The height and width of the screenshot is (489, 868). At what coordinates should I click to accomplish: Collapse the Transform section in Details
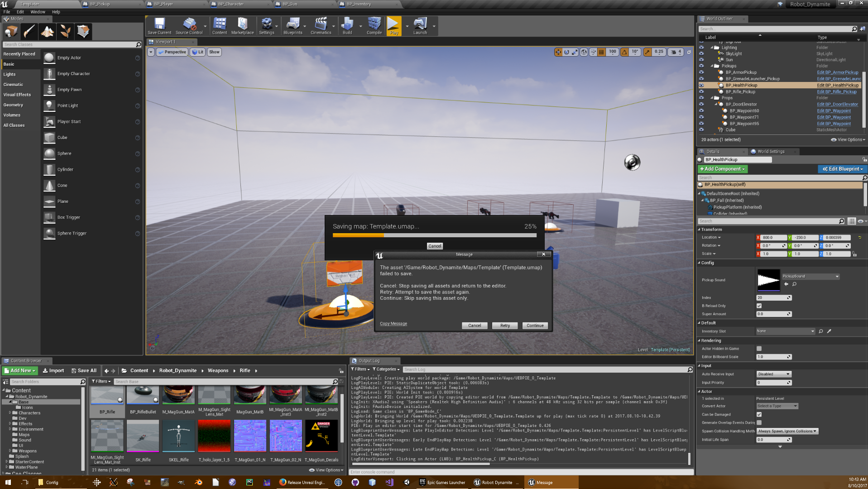click(699, 230)
